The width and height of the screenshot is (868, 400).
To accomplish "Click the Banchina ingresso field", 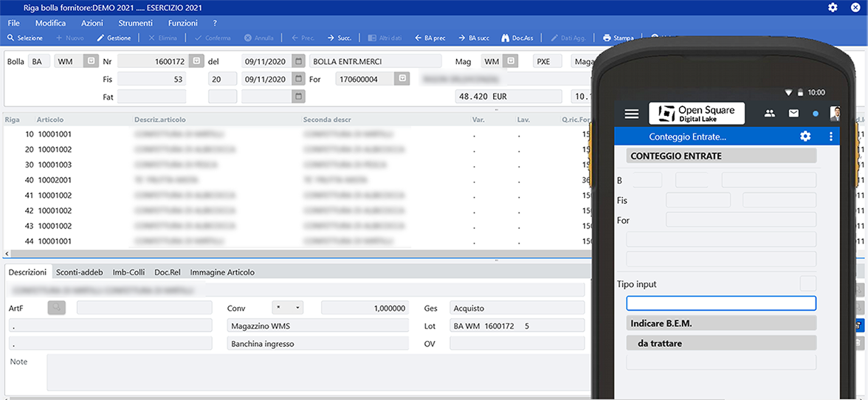I will tap(317, 344).
